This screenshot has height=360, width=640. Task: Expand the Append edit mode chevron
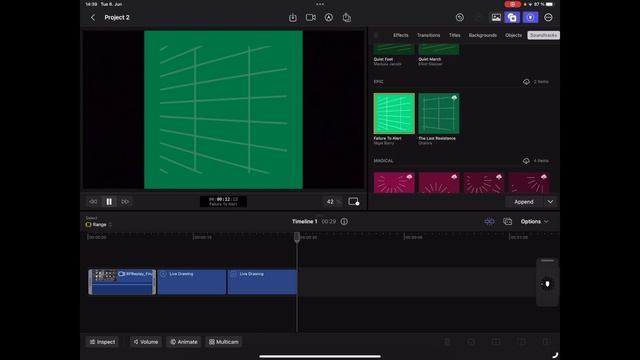(x=550, y=202)
